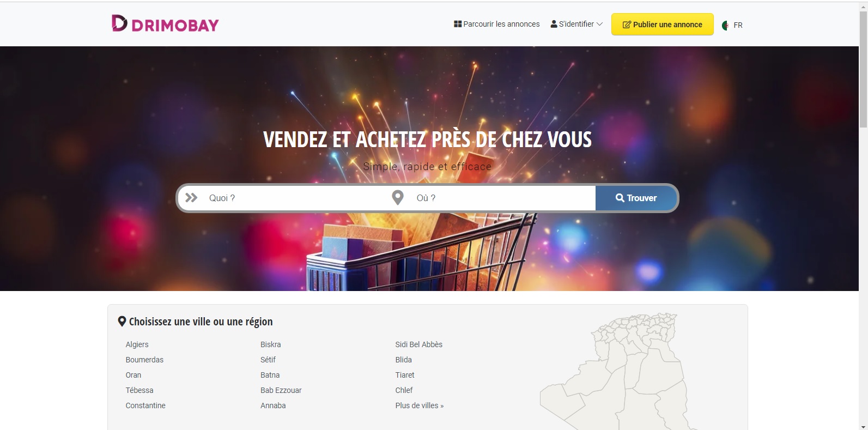This screenshot has height=430, width=868.
Task: Open Plus de villes » link
Action: pyautogui.click(x=420, y=405)
